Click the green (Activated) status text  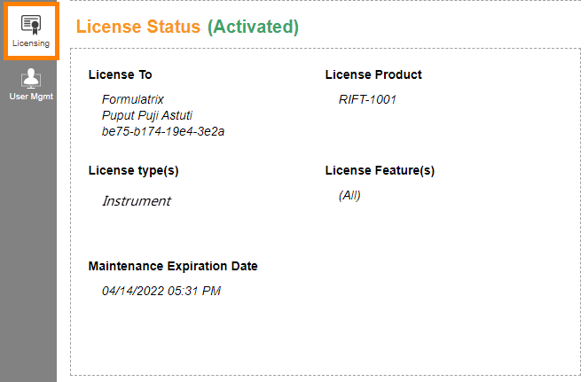tap(253, 27)
